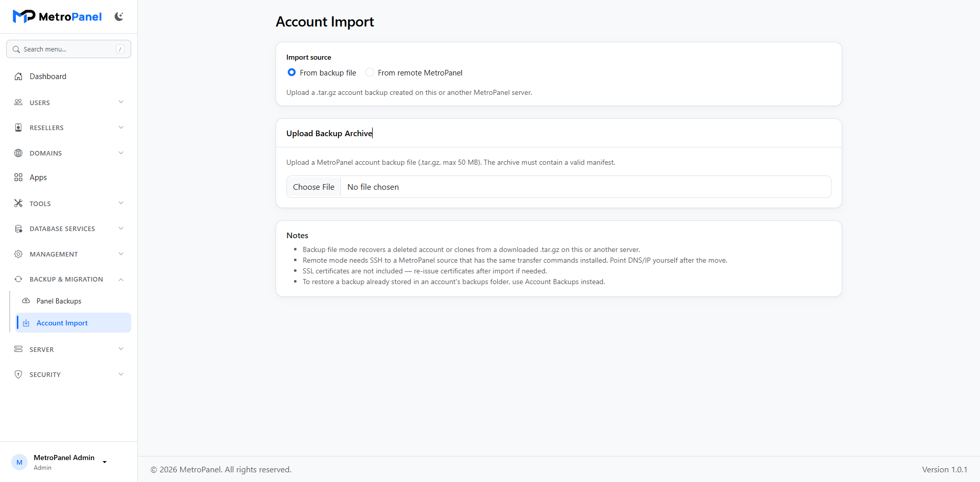Click the MetroPanel logo
This screenshot has height=482, width=980.
pos(57,17)
